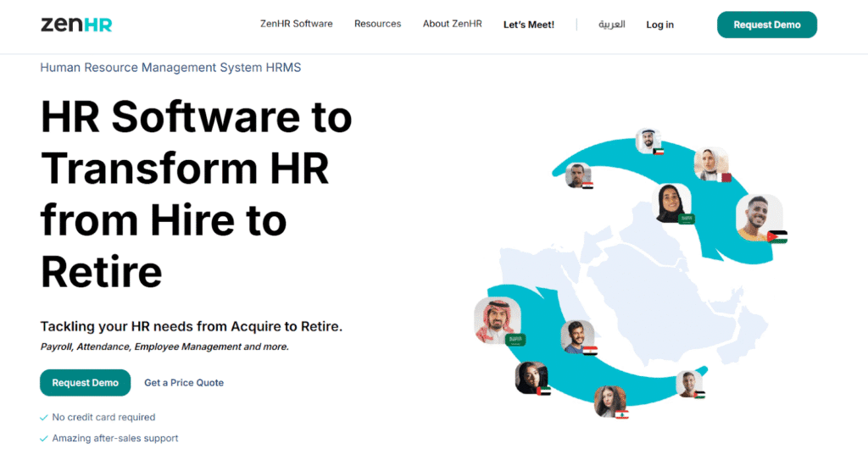Expand the Resources navigation menu

(x=377, y=25)
